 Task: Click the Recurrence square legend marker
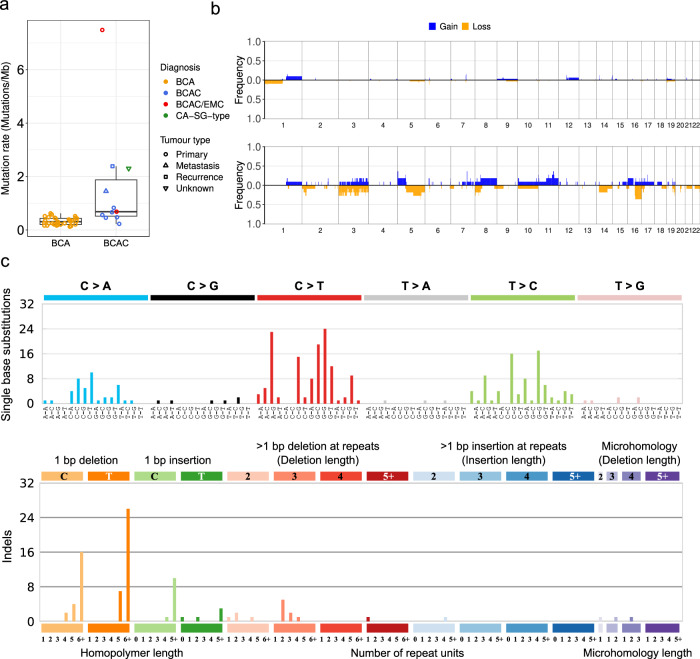click(x=166, y=177)
